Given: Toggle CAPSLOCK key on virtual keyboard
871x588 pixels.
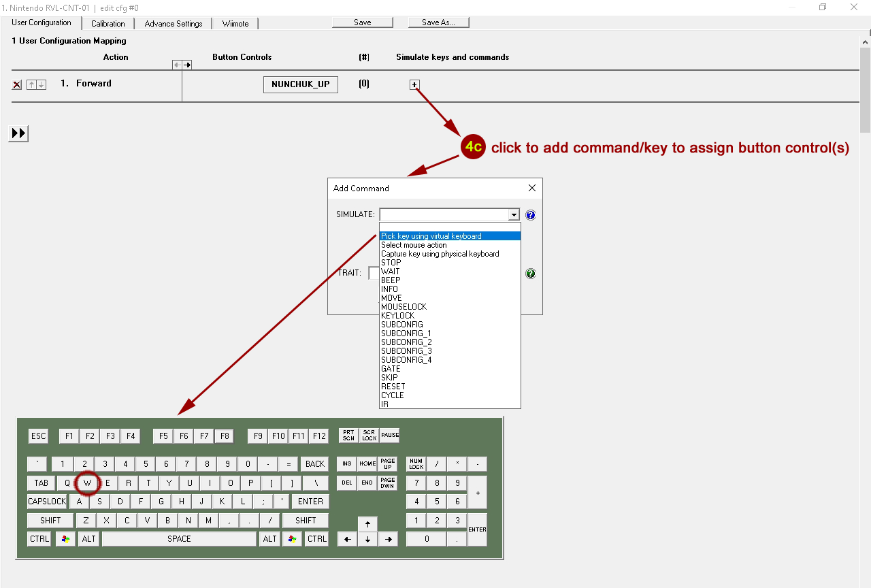Looking at the screenshot, I should tap(47, 502).
